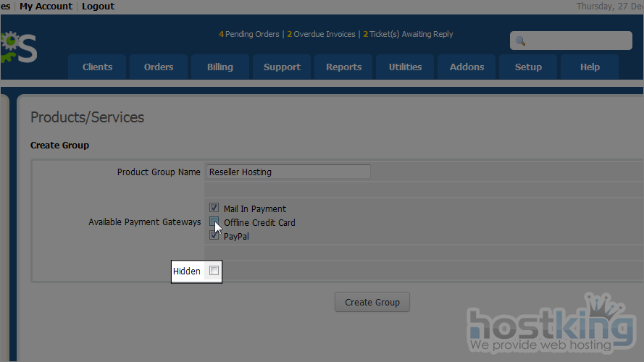Enable the Offline Credit Card checkbox
Viewport: 644px width, 362px height.
pos(214,222)
